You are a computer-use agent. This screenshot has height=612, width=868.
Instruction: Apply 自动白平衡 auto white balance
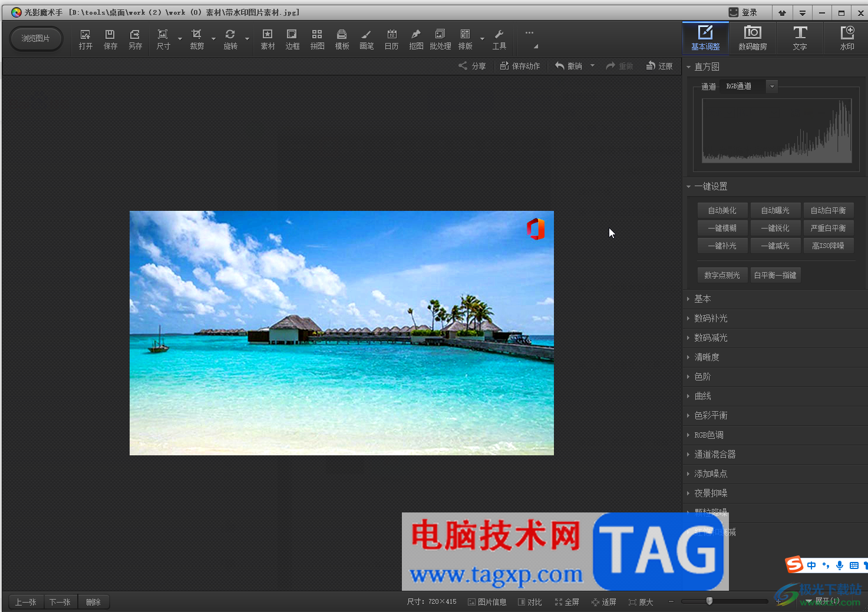829,210
